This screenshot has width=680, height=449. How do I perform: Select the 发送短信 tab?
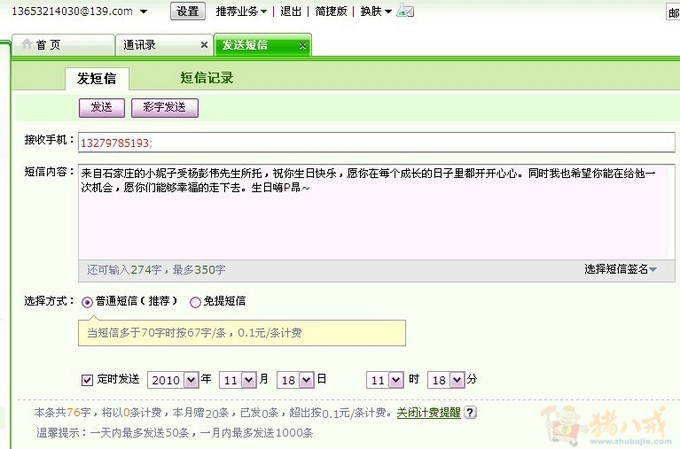(x=262, y=45)
